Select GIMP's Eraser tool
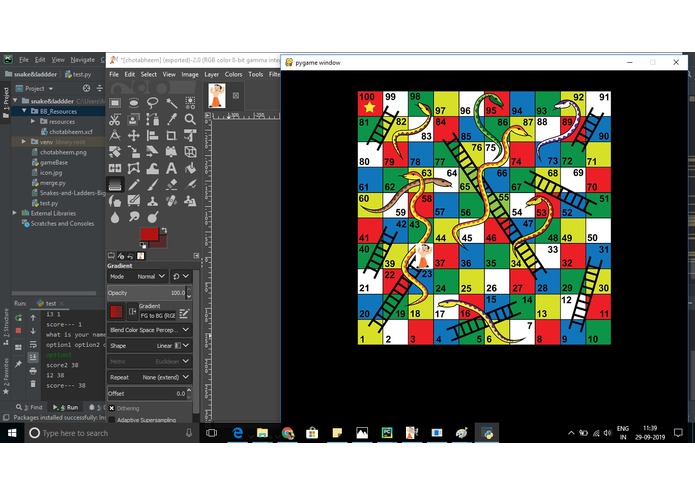This screenshot has height=494, width=695. (172, 185)
